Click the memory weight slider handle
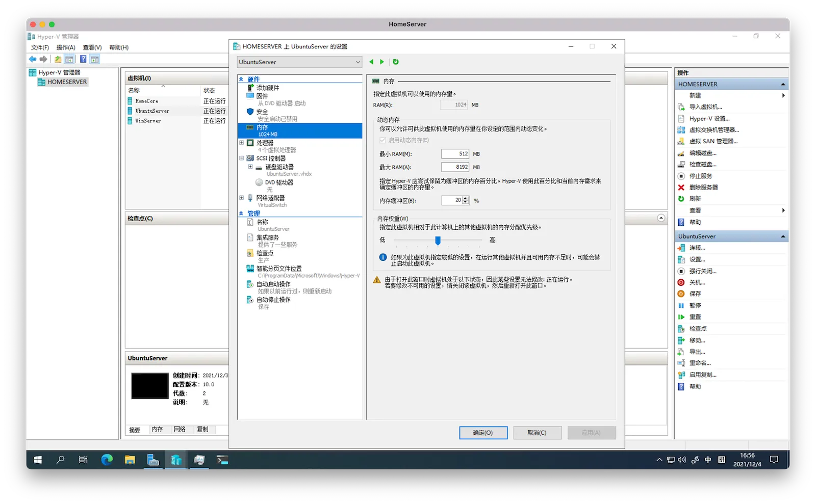This screenshot has height=504, width=816. 438,240
